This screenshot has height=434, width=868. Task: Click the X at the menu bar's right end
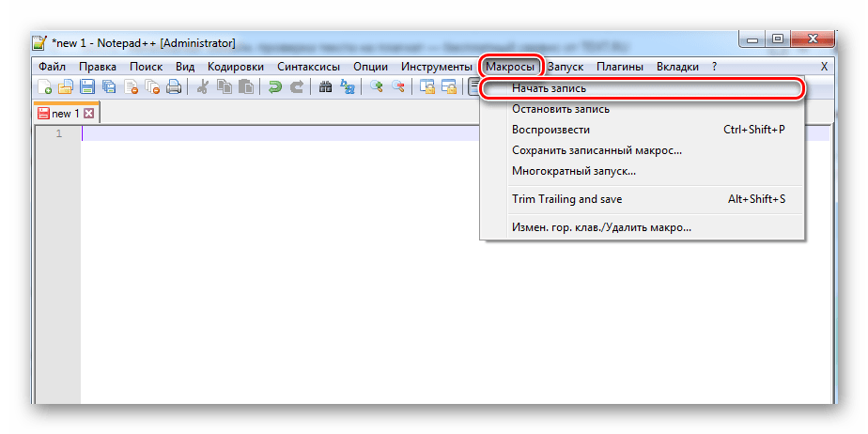click(824, 67)
